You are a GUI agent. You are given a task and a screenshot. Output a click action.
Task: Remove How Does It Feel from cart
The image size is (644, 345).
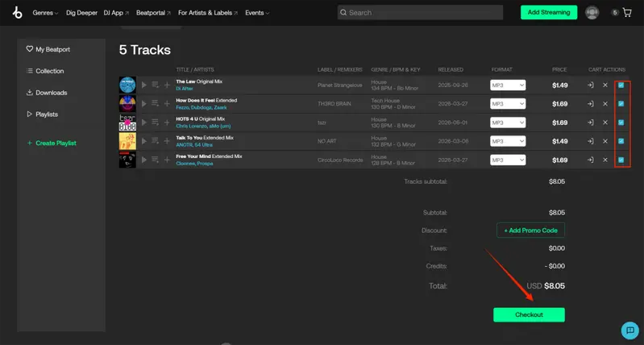pyautogui.click(x=605, y=104)
